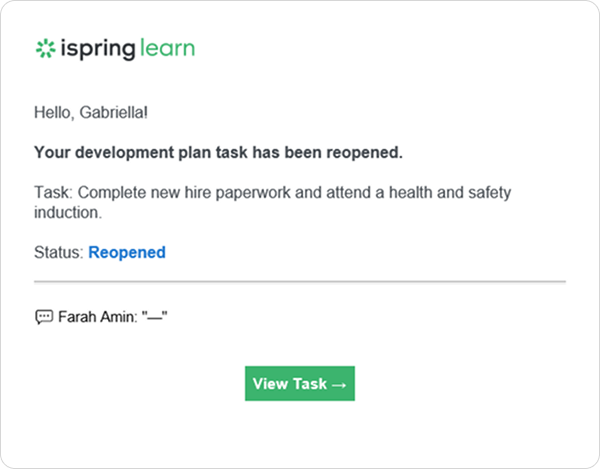Click the word "induction." in task description
This screenshot has height=469, width=600.
point(68,212)
